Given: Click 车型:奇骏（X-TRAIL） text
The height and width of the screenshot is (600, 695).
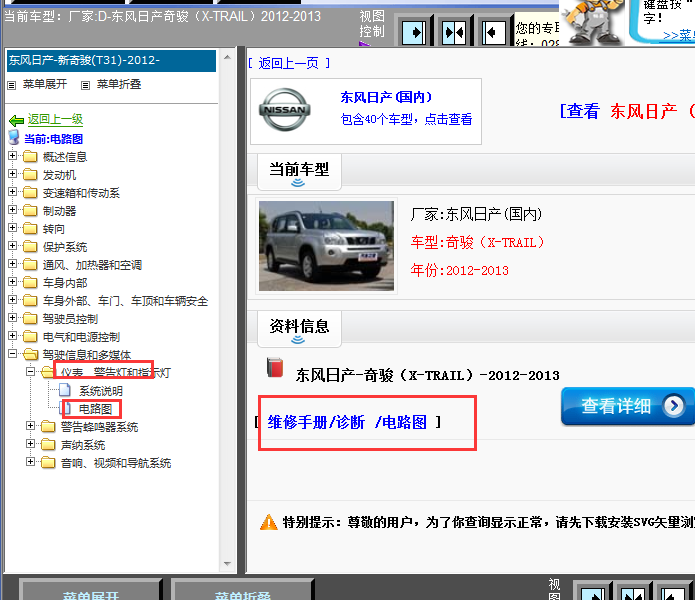Looking at the screenshot, I should coord(477,242).
